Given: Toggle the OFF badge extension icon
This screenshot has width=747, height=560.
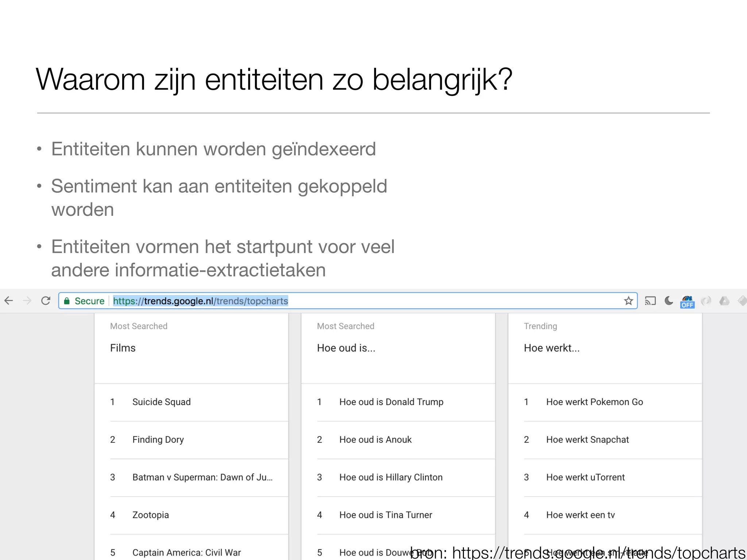Looking at the screenshot, I should [687, 302].
